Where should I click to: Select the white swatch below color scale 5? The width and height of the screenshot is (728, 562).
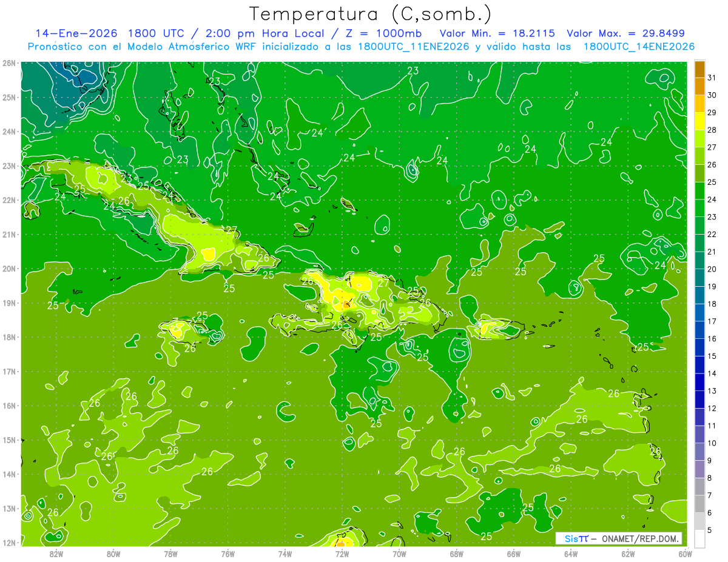point(700,538)
